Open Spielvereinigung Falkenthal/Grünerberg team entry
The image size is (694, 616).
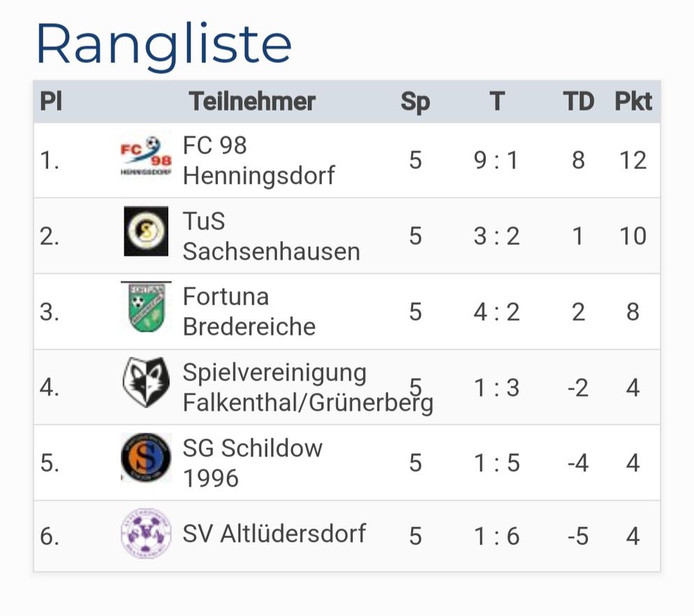308,388
